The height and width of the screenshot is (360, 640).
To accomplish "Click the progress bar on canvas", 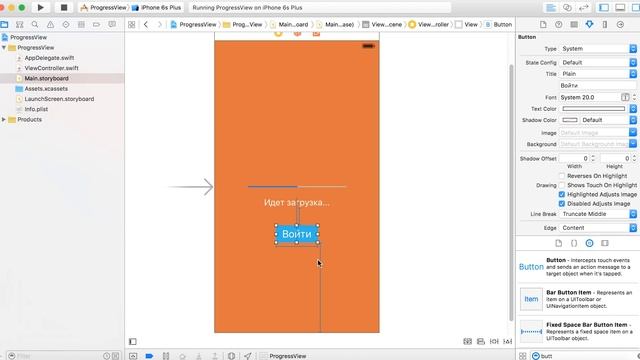I will click(297, 187).
